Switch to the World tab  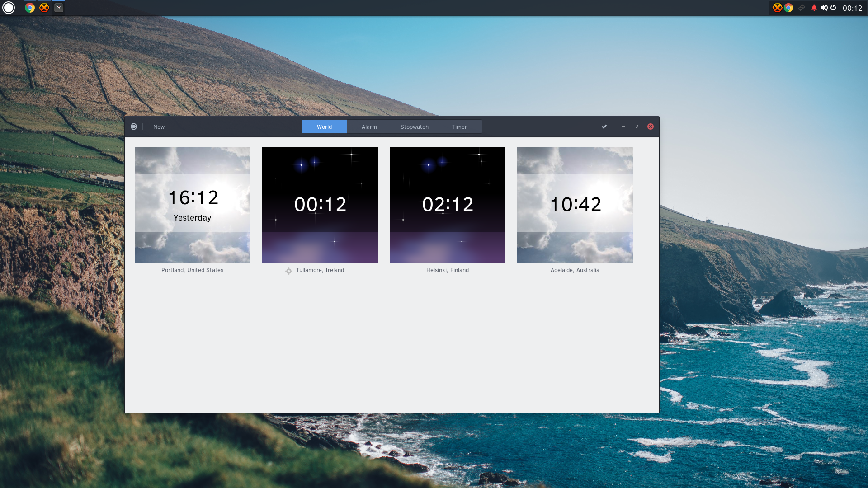pos(324,127)
